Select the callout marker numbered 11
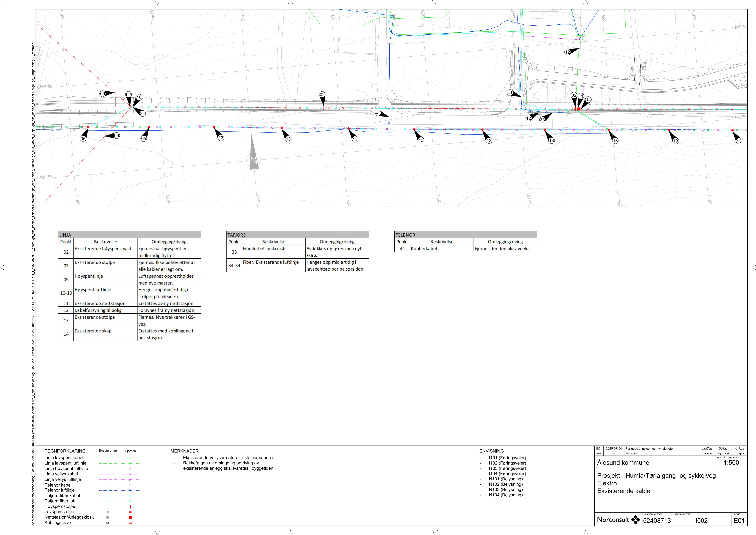The width and height of the screenshot is (756, 535). click(581, 96)
